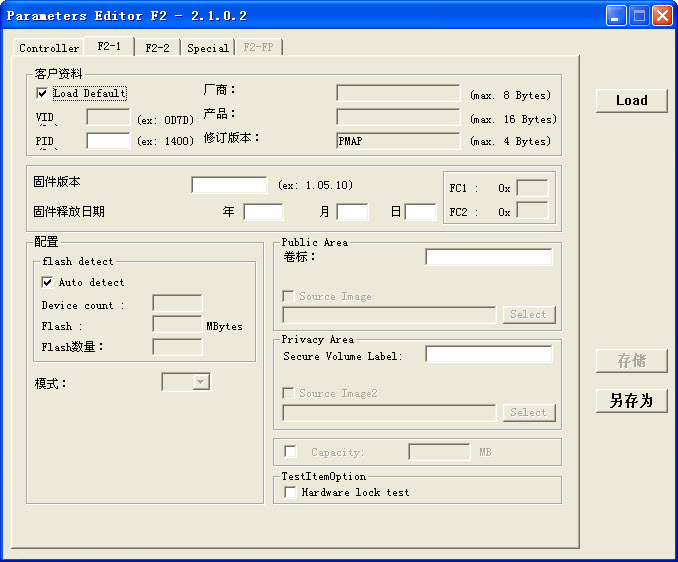Focus the 固件版本 text field
The height and width of the screenshot is (562, 678).
click(x=229, y=185)
